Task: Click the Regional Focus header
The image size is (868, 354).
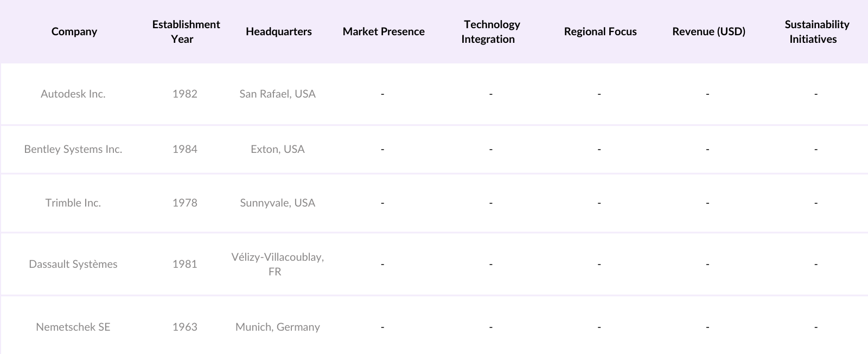Action: [x=600, y=31]
